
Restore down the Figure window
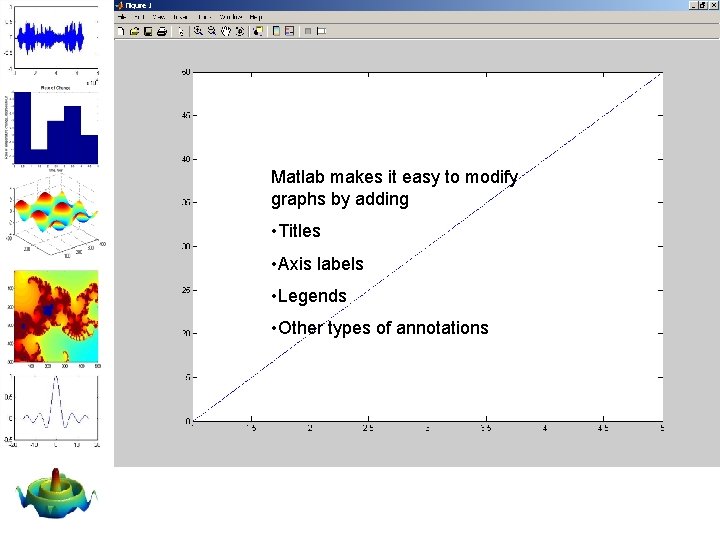(x=703, y=5)
